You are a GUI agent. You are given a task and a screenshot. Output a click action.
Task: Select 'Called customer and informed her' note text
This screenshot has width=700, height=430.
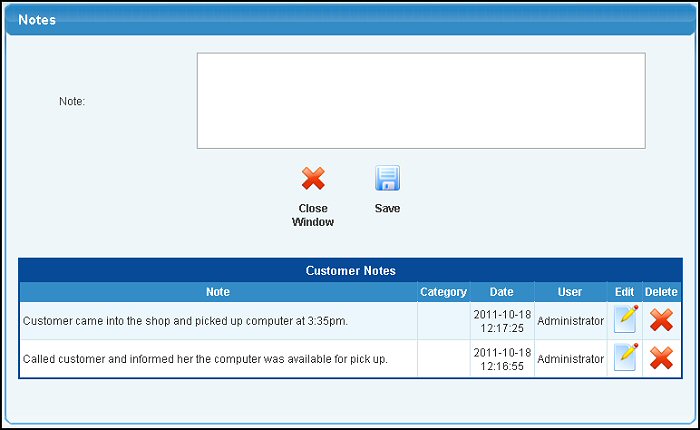pos(205,359)
